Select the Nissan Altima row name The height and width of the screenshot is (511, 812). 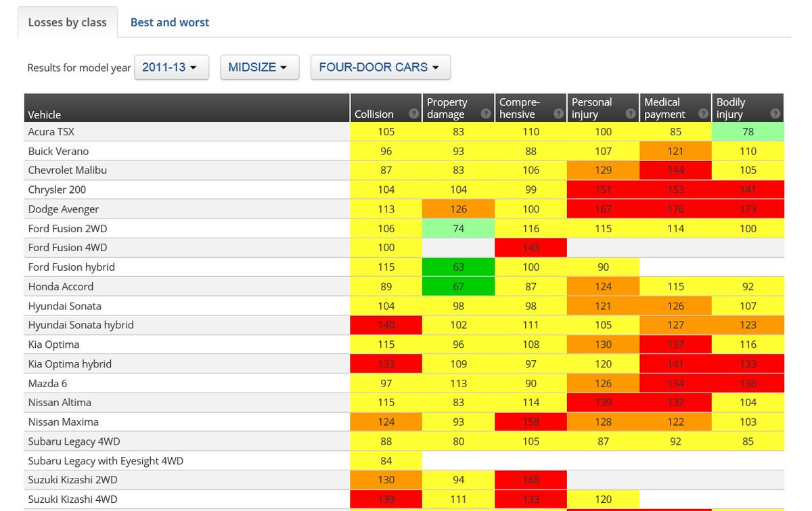60,402
